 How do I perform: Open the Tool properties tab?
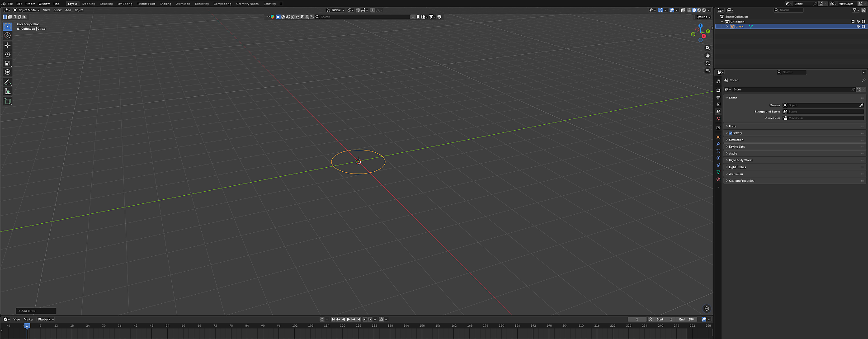pyautogui.click(x=718, y=81)
